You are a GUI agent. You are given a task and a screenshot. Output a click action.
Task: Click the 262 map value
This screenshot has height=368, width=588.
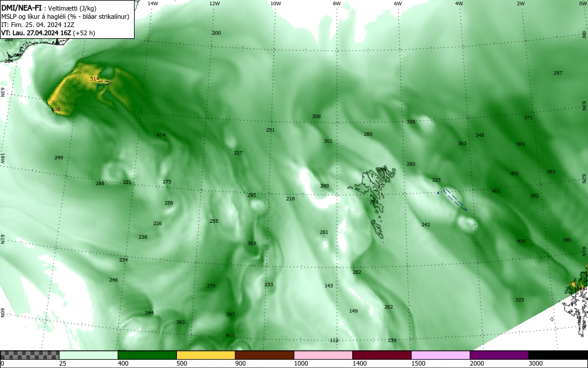[389, 307]
